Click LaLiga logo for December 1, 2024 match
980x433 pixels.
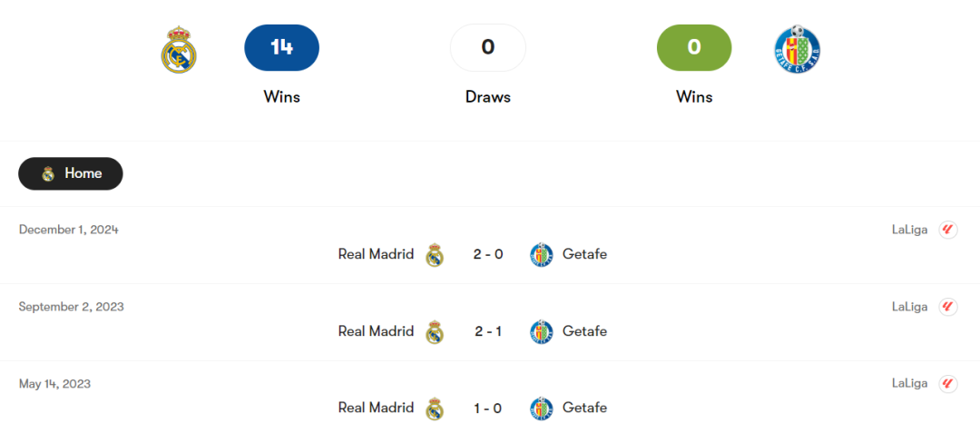pyautogui.click(x=948, y=230)
